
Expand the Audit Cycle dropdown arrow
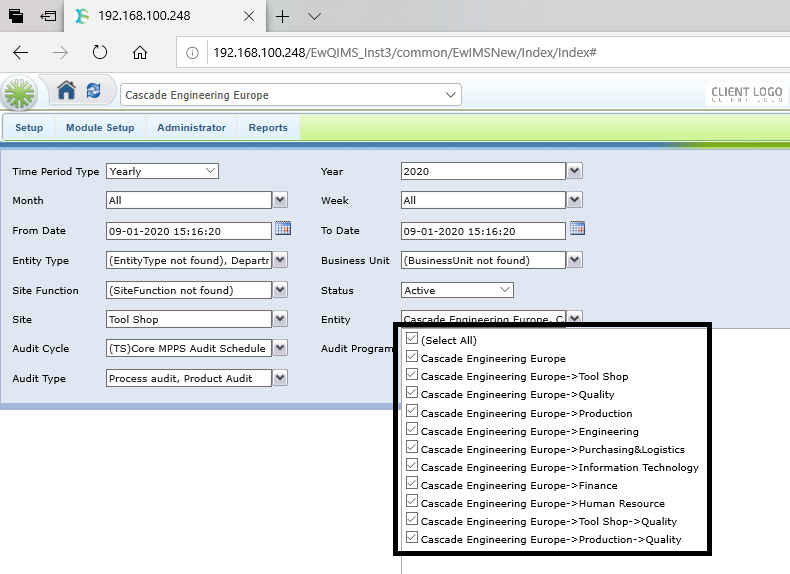280,348
